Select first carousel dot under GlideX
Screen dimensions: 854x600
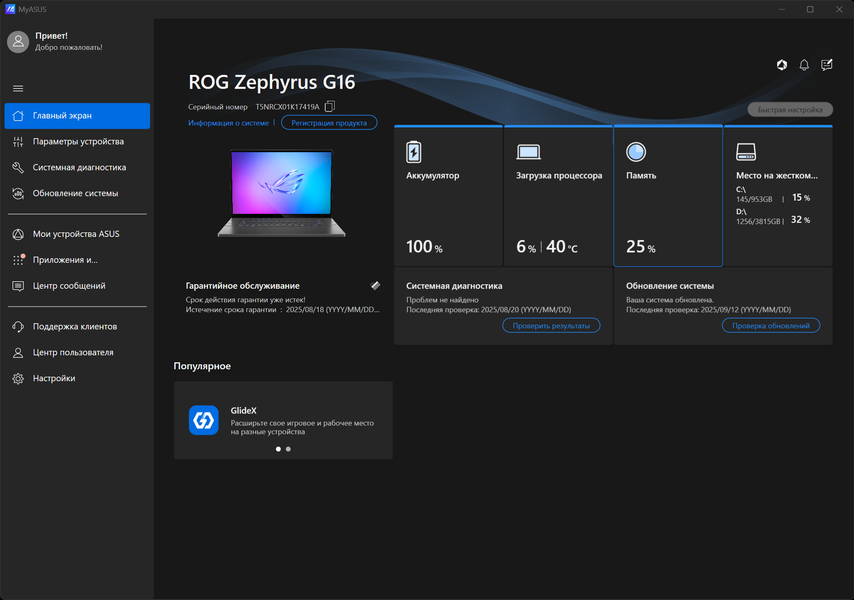pyautogui.click(x=278, y=449)
